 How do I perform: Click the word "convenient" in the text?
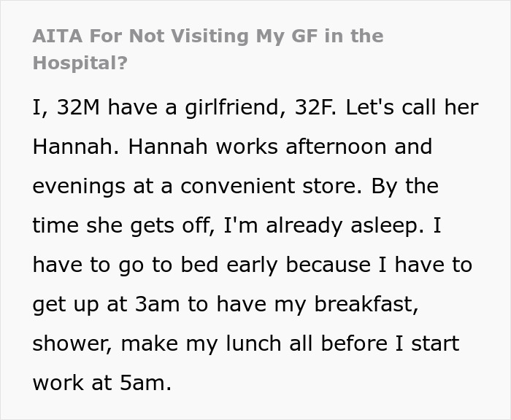tap(231, 186)
